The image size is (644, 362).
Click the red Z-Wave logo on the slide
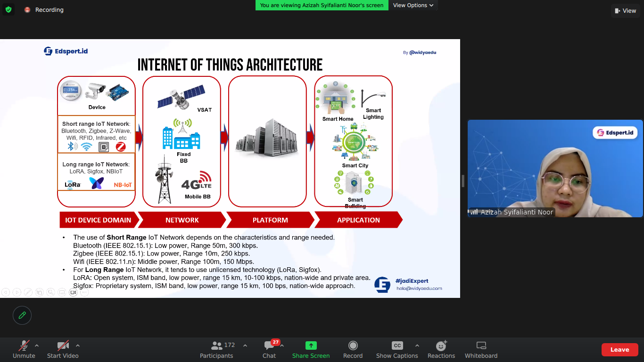[121, 147]
